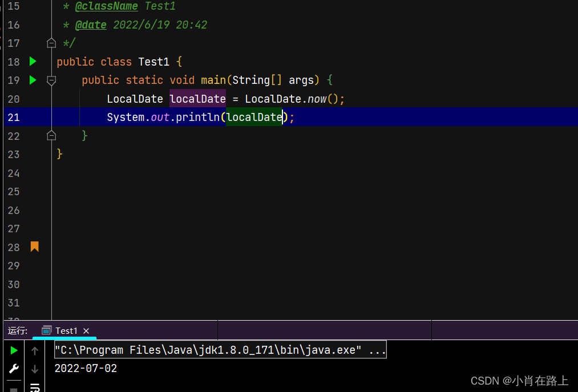
Task: Close the Test1 console tab
Action: click(86, 330)
